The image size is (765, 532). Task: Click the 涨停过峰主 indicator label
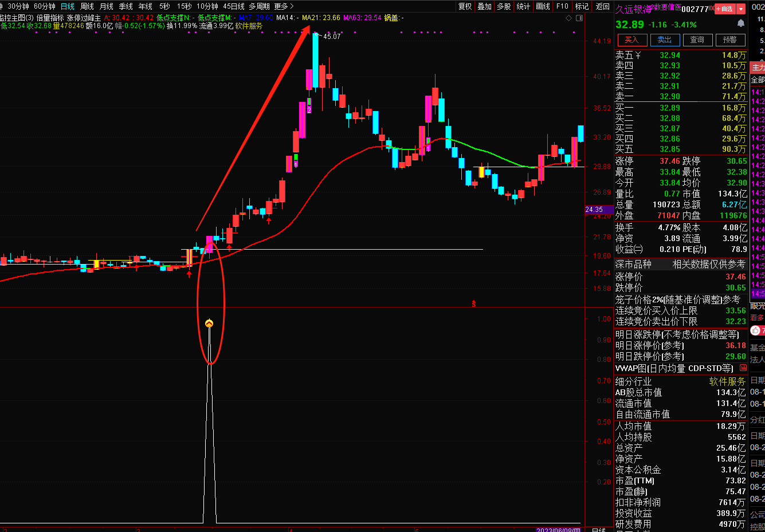(x=84, y=18)
